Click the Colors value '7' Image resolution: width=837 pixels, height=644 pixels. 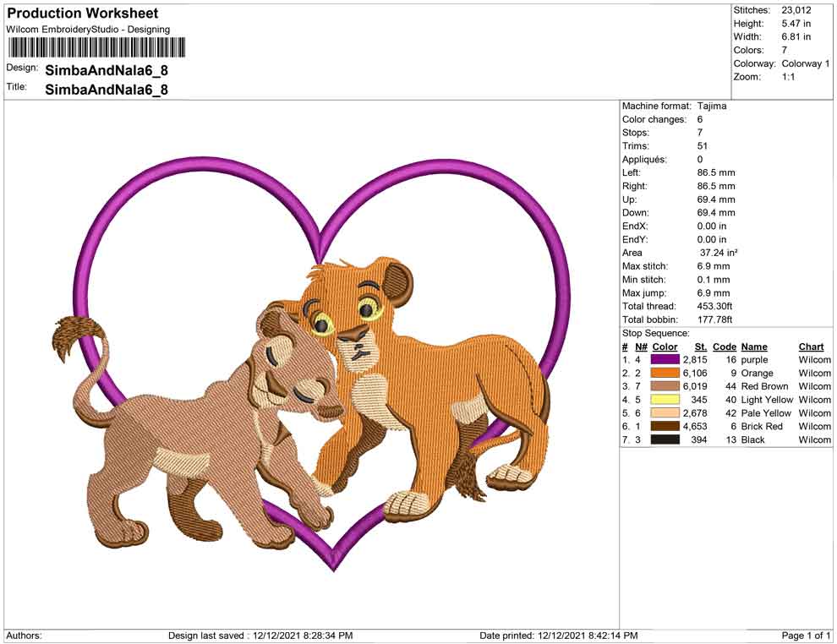click(784, 50)
